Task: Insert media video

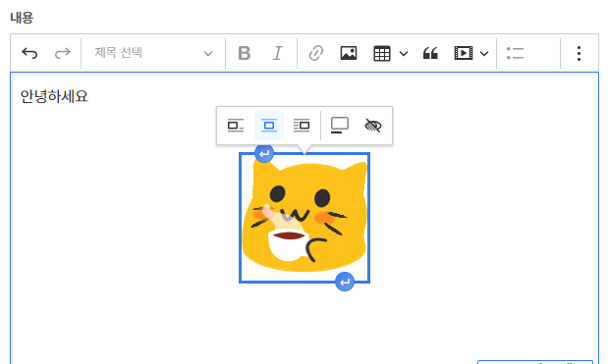Action: [x=463, y=53]
